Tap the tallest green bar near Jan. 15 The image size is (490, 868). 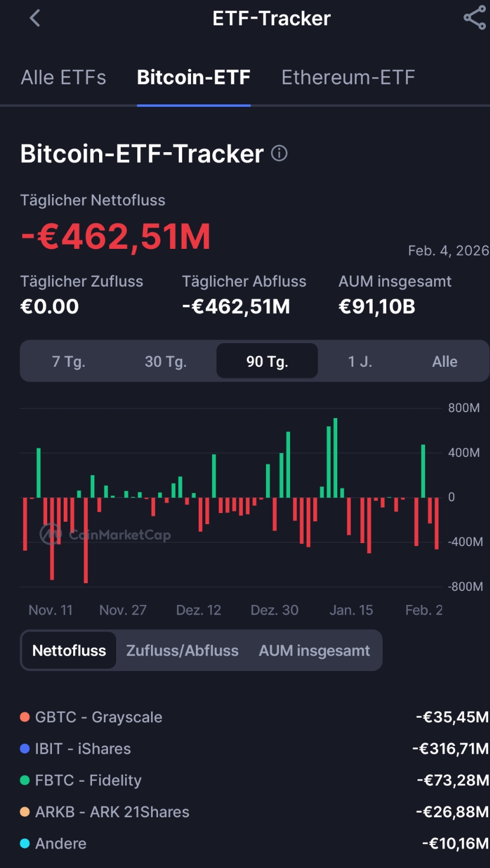click(336, 457)
